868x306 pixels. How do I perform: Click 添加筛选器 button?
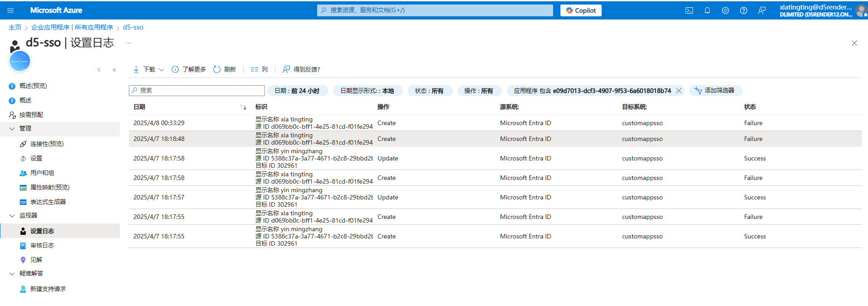(716, 91)
